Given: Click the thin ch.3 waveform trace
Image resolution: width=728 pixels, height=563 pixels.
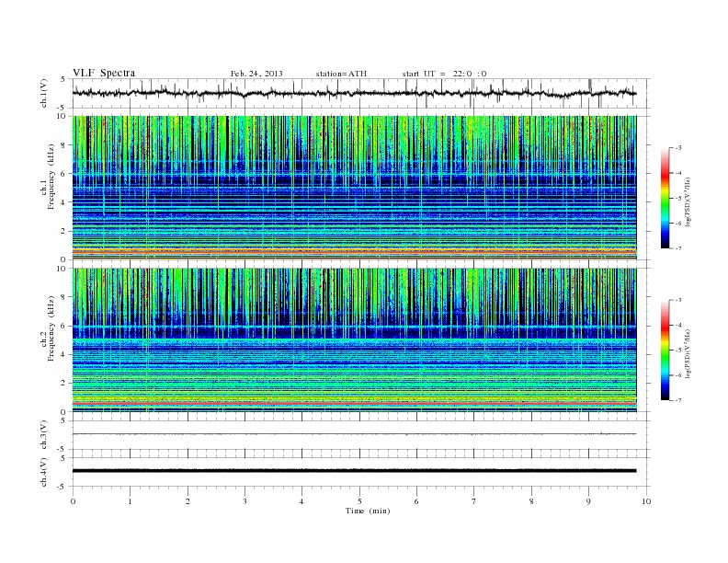Looking at the screenshot, I should [x=354, y=434].
